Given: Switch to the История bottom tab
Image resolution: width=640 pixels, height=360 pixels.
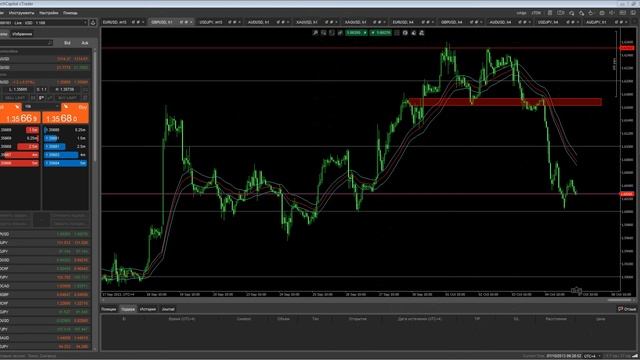Looking at the screenshot, I should tap(148, 309).
